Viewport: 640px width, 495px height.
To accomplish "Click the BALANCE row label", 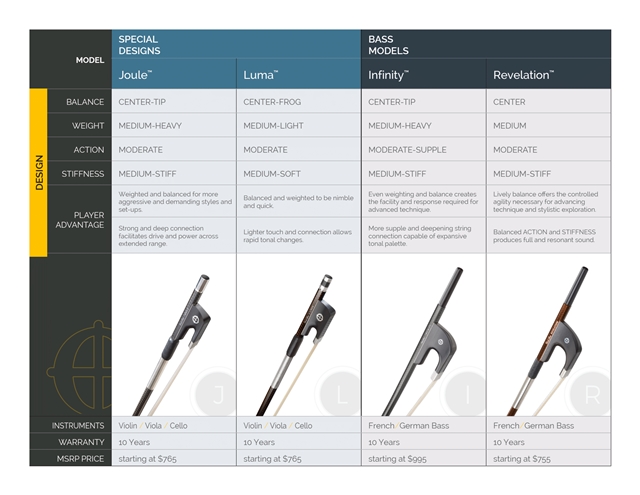I will (85, 102).
